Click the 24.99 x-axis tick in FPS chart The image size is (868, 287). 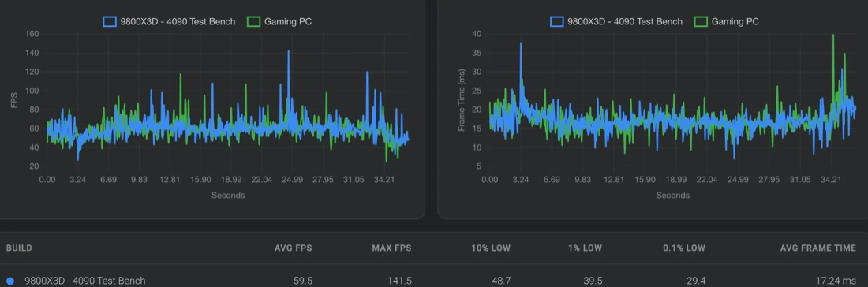point(292,180)
